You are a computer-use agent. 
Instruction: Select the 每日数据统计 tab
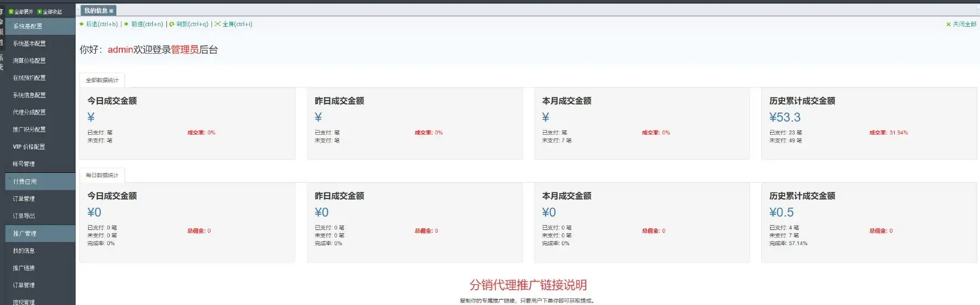coord(102,176)
